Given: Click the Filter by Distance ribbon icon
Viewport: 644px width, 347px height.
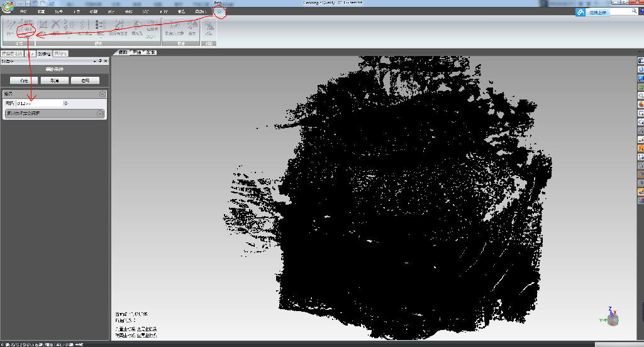Looking at the screenshot, I should coord(118,27).
